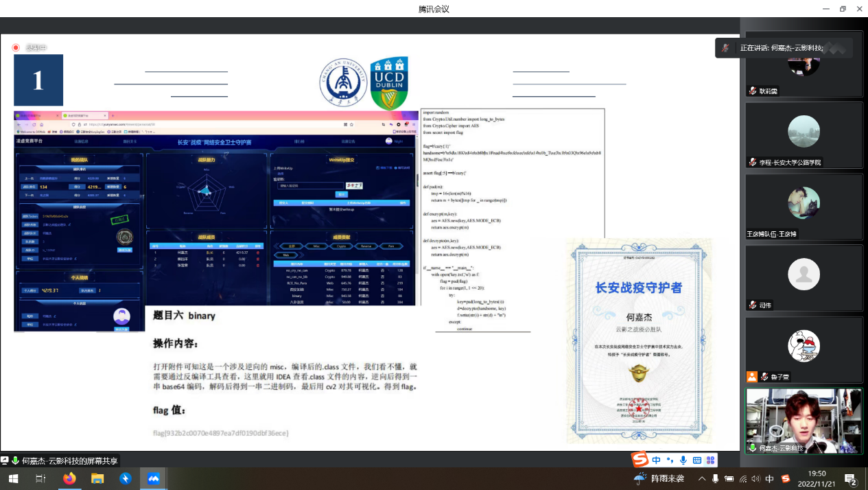Click the Sogou input method logo
Viewport: 868px width, 490px height.
pyautogui.click(x=640, y=459)
